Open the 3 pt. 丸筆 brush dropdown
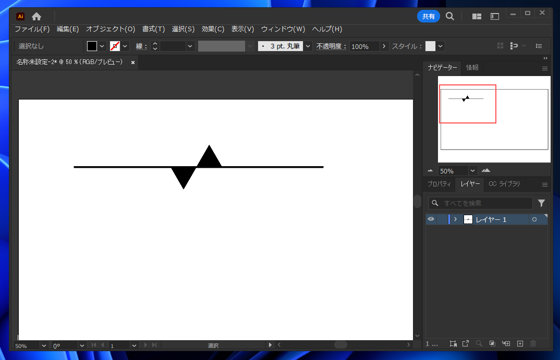This screenshot has height=360, width=560. (x=308, y=46)
